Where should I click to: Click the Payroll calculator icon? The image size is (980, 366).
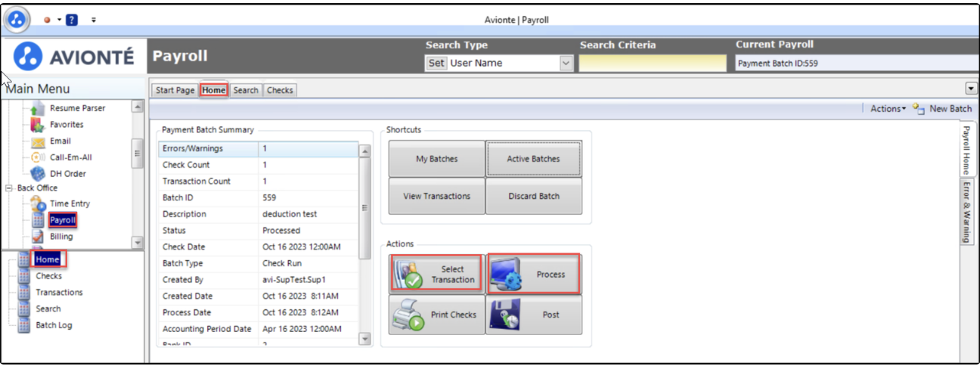[x=39, y=221]
